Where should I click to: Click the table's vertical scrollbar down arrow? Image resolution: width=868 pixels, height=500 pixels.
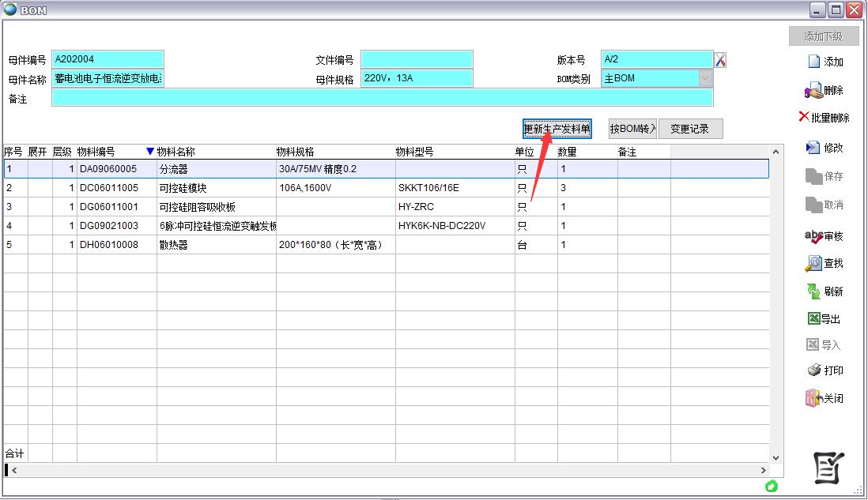[776, 457]
